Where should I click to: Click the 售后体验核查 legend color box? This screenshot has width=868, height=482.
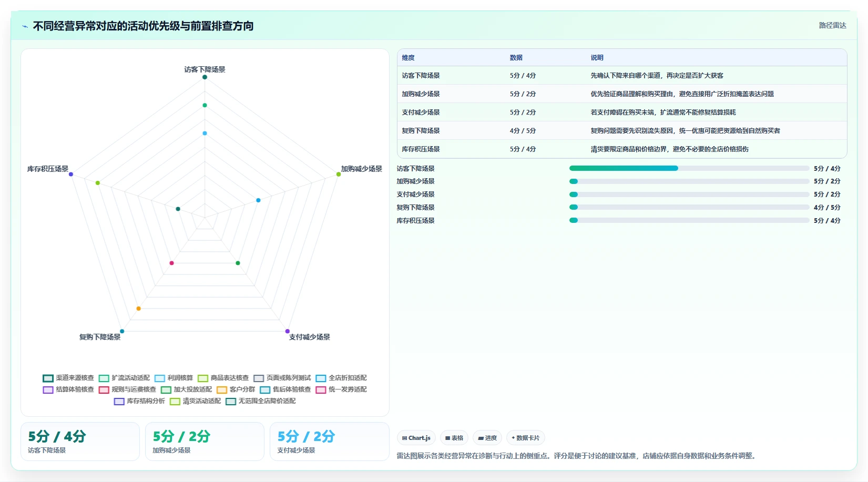265,389
